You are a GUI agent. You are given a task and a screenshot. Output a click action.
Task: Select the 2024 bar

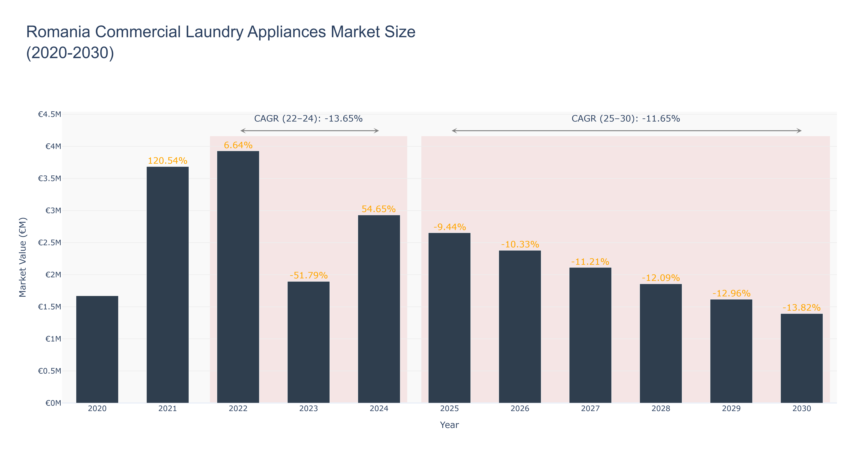point(379,309)
